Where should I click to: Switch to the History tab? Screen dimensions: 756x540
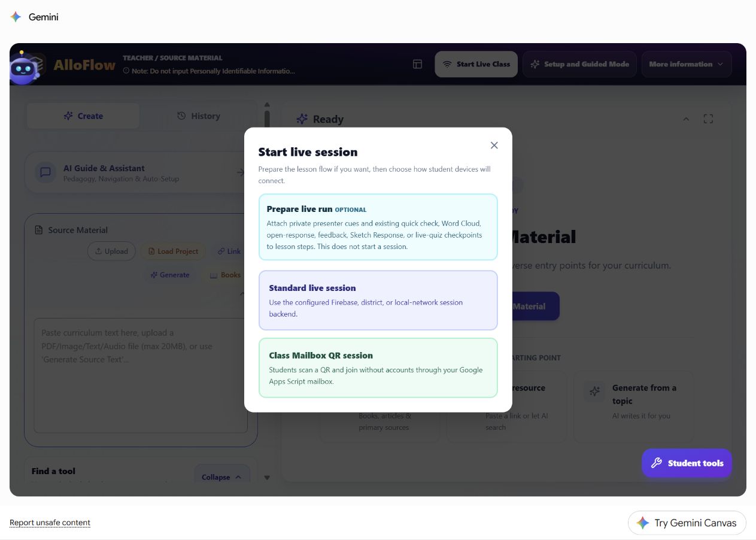point(199,116)
